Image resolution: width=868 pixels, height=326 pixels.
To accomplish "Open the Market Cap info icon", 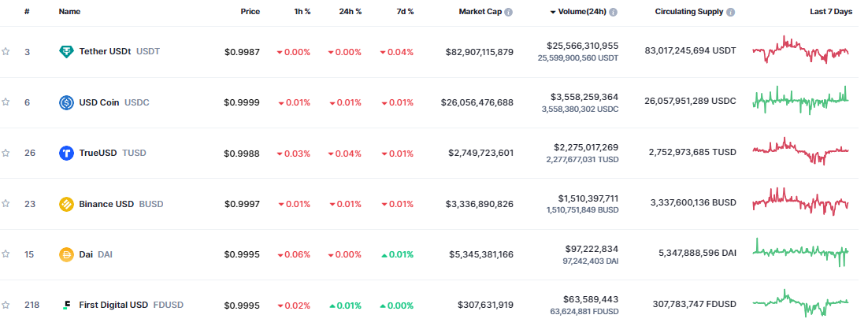I will [x=509, y=13].
